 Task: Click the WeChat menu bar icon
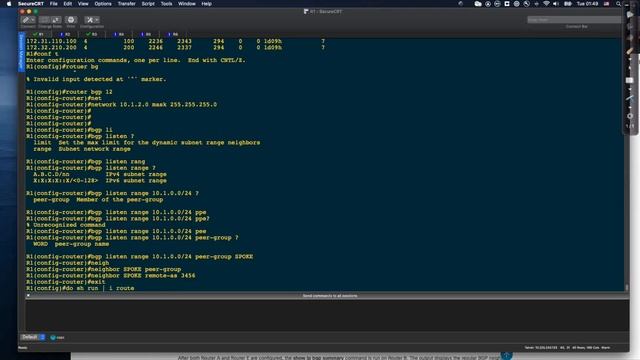pyautogui.click(x=478, y=4)
